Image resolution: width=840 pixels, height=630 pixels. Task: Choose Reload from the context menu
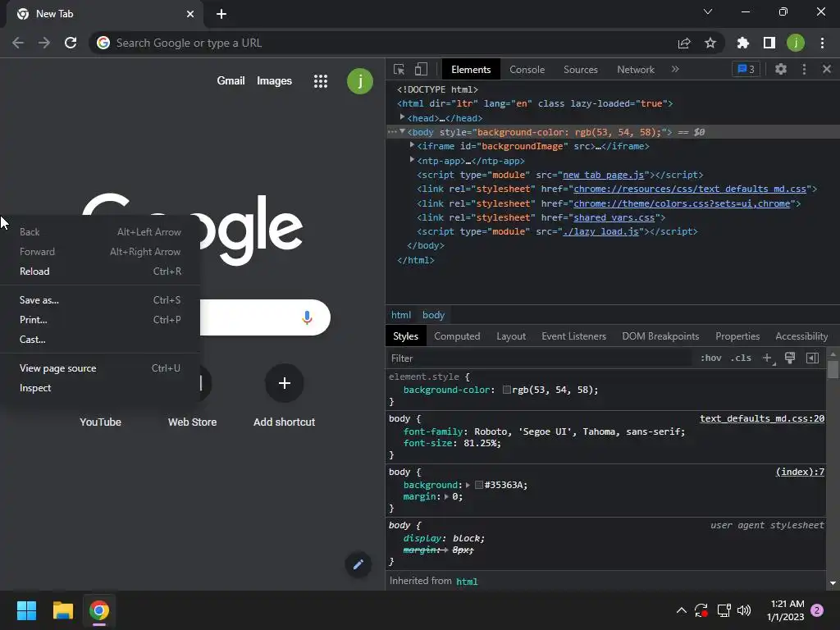pyautogui.click(x=100, y=272)
